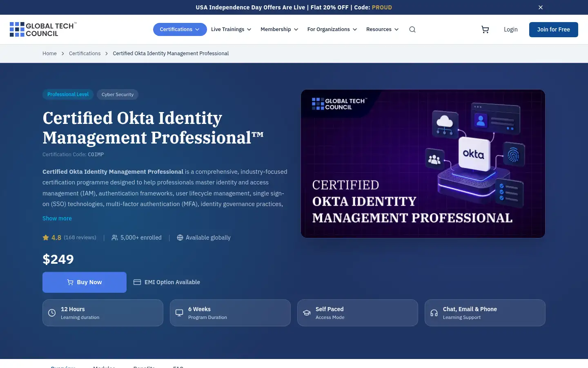
Task: Click the card icon for EMI option
Action: point(137,282)
